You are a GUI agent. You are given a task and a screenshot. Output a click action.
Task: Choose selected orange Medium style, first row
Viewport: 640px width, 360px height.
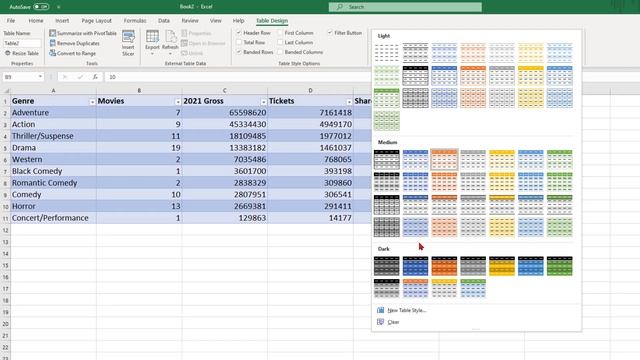click(444, 159)
